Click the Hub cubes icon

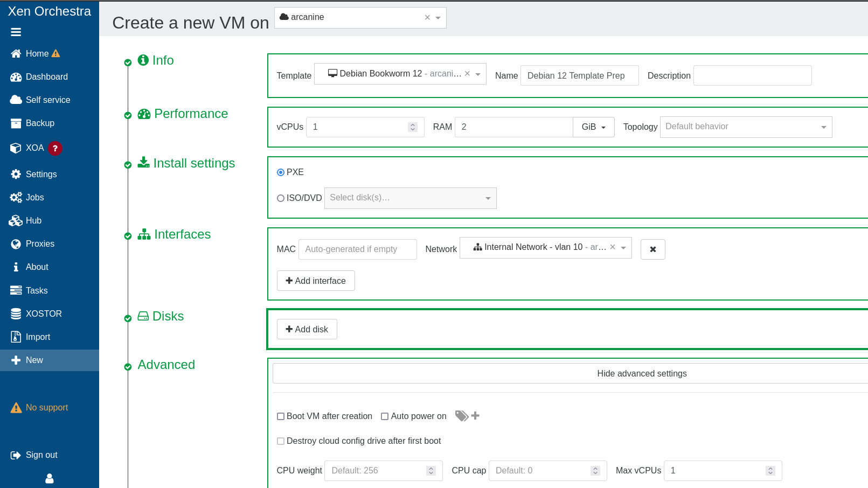click(x=16, y=220)
